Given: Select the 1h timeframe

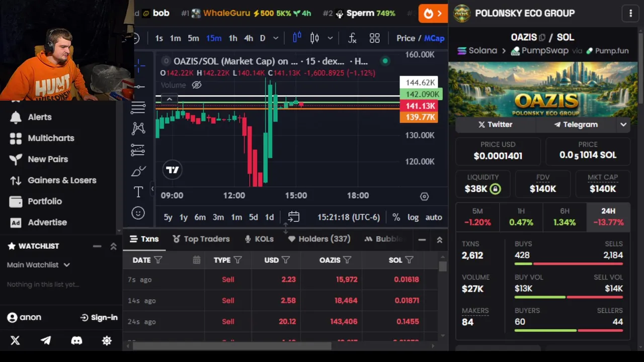Looking at the screenshot, I should pos(232,38).
